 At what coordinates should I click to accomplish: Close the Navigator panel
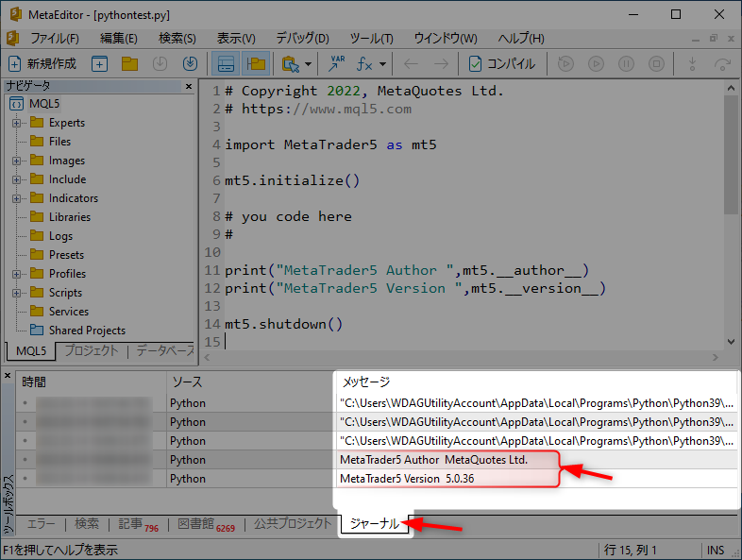click(189, 86)
